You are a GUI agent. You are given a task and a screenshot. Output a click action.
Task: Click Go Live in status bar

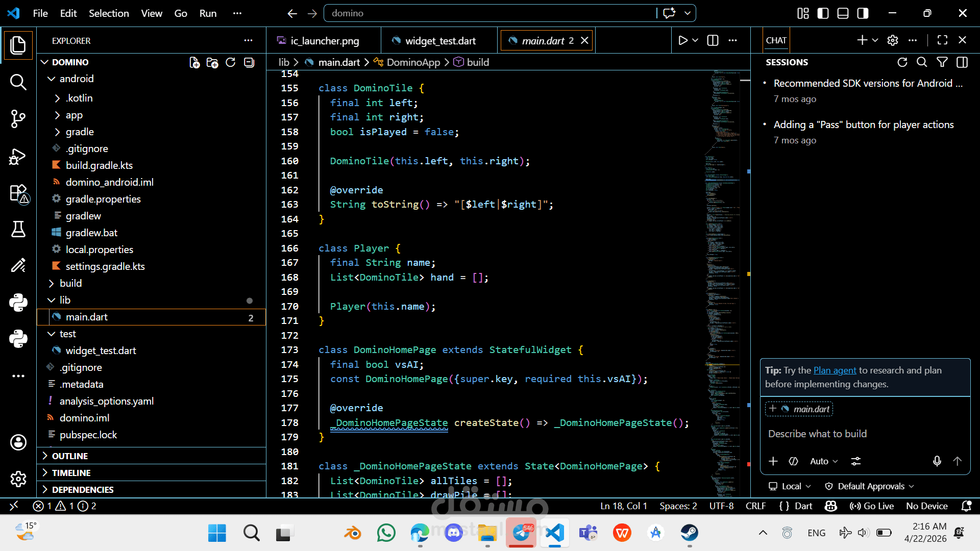coord(872,506)
